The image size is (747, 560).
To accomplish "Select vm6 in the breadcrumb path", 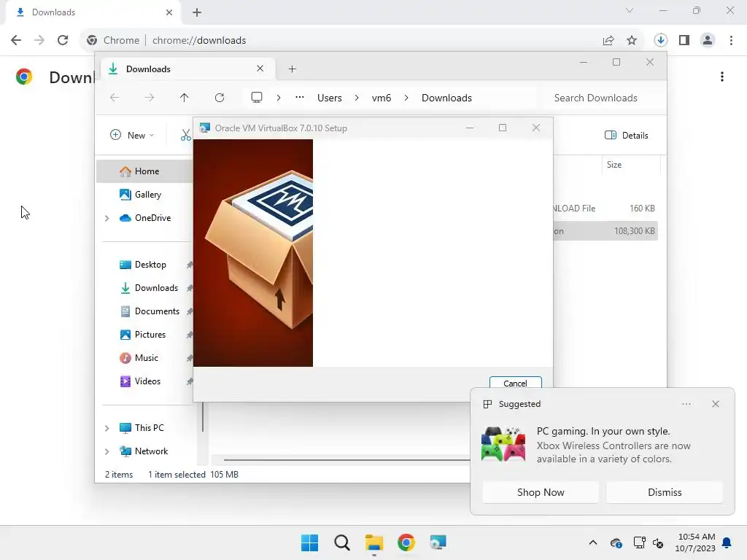I will (381, 98).
